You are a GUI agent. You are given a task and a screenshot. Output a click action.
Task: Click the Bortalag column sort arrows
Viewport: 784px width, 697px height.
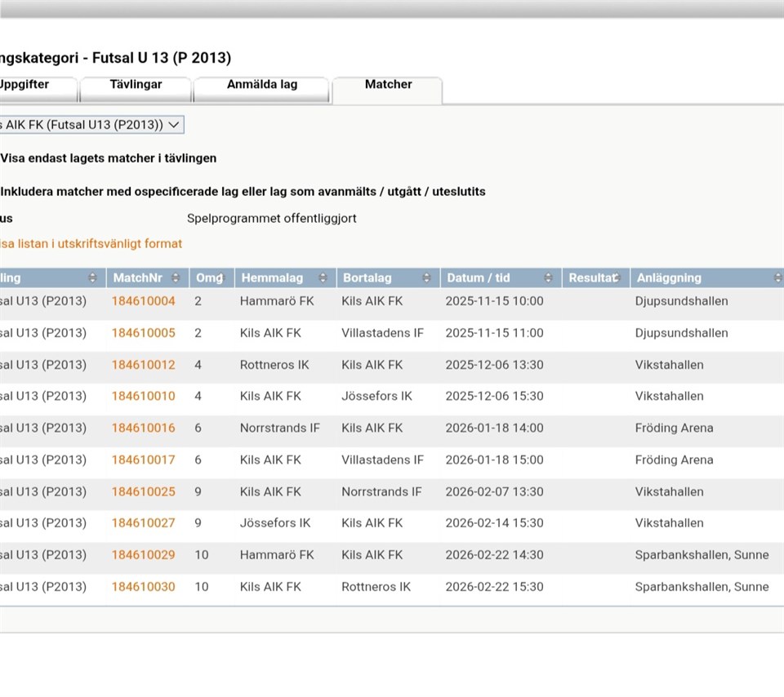(428, 278)
